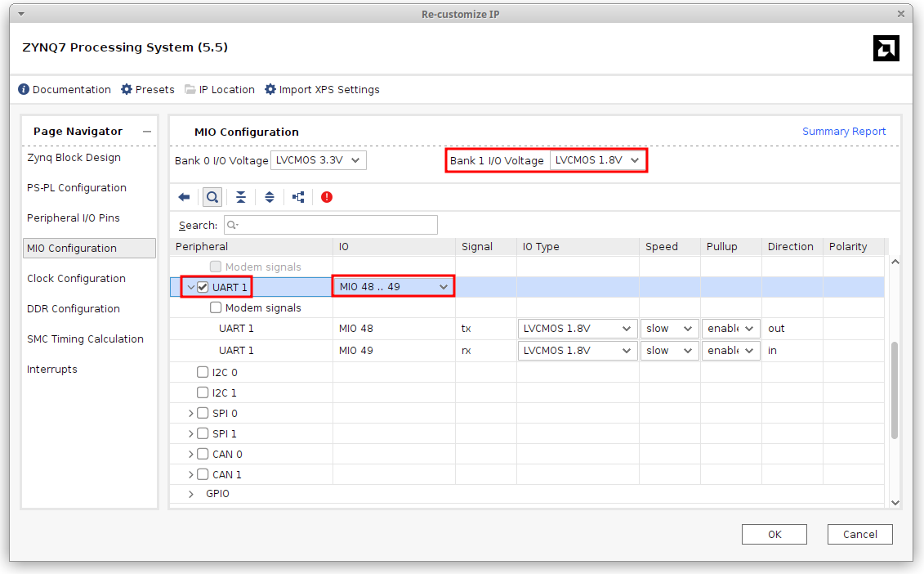Enable the SPI 1 checkbox
Viewport: 924px width, 574px height.
203,433
